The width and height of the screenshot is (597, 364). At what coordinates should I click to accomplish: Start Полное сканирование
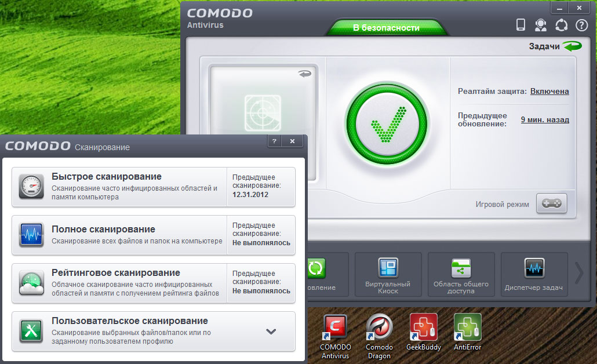click(154, 235)
